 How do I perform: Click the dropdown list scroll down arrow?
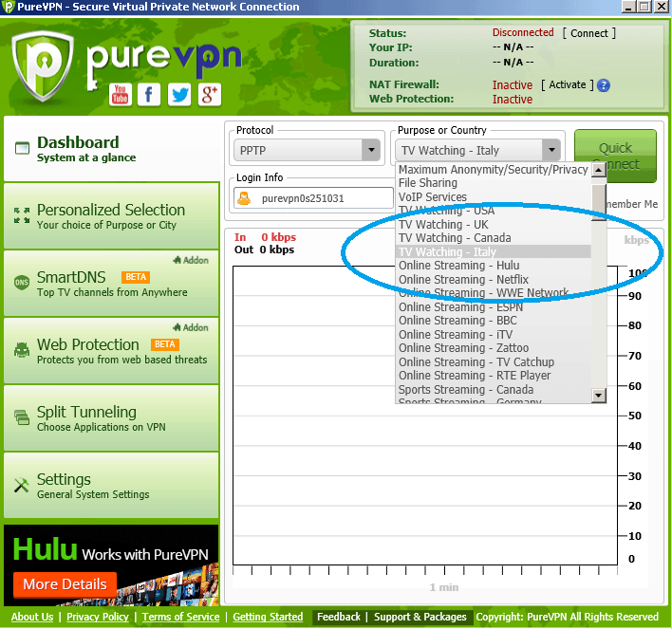point(599,395)
